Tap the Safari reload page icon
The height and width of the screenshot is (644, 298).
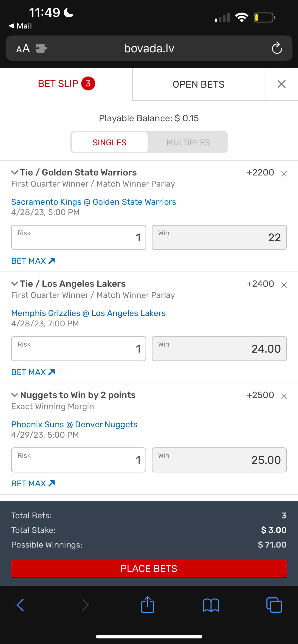(277, 48)
